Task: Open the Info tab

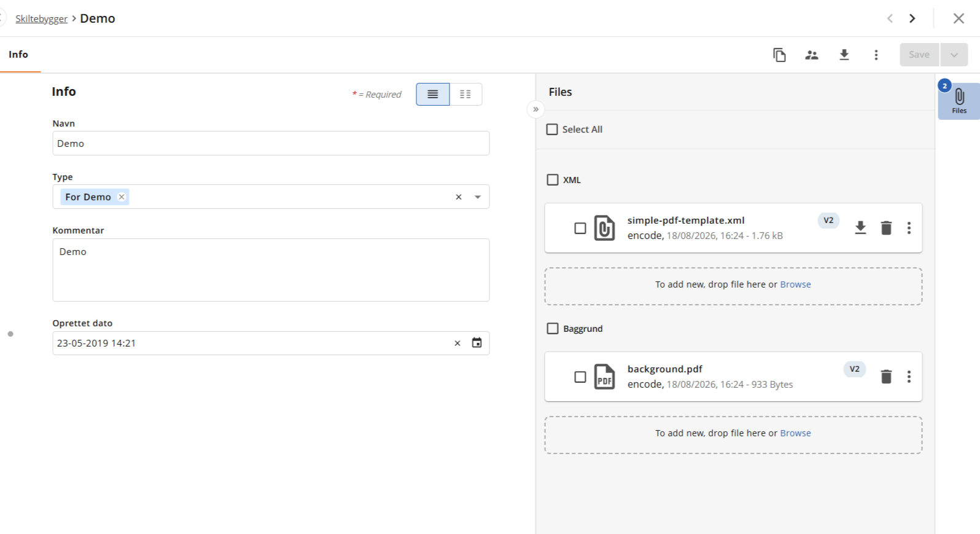Action: pos(18,55)
